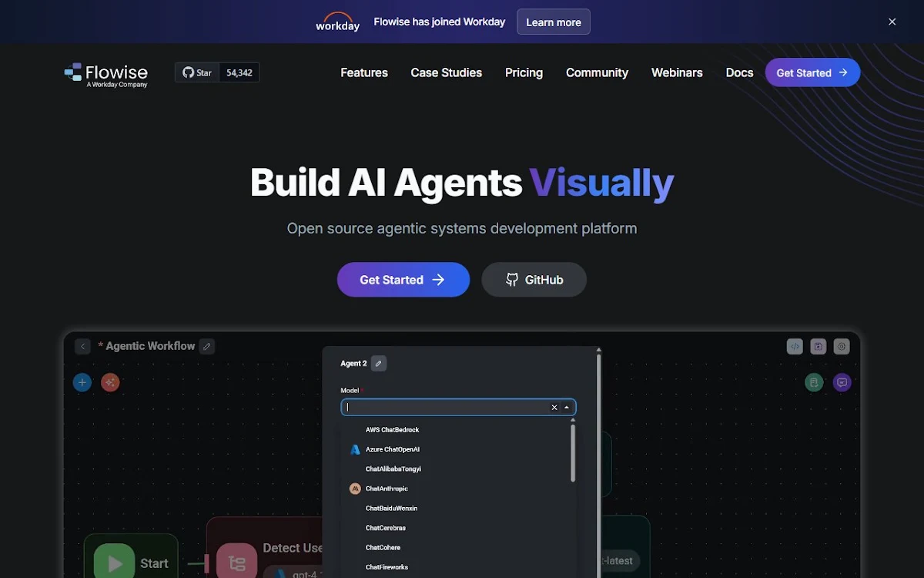924x578 pixels.
Task: Click the pencil icon next to Agent 2
Action: click(378, 363)
